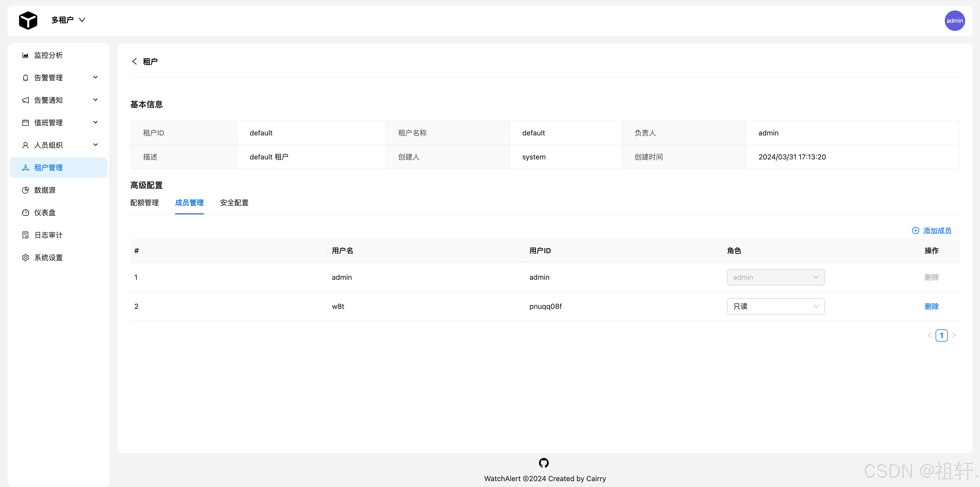Screen dimensions: 980x487
Task: Open 仪表盘 menu item
Action: pos(58,213)
